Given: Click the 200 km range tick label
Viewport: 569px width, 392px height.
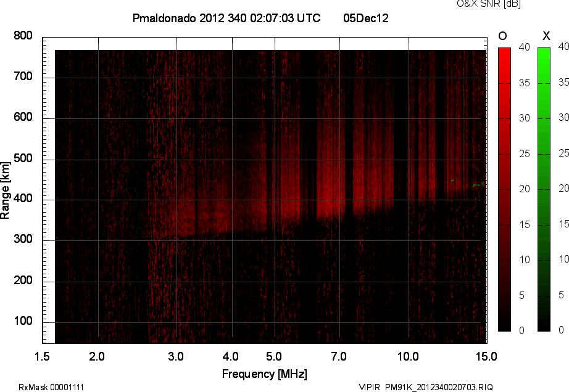Looking at the screenshot, I should 23,280.
